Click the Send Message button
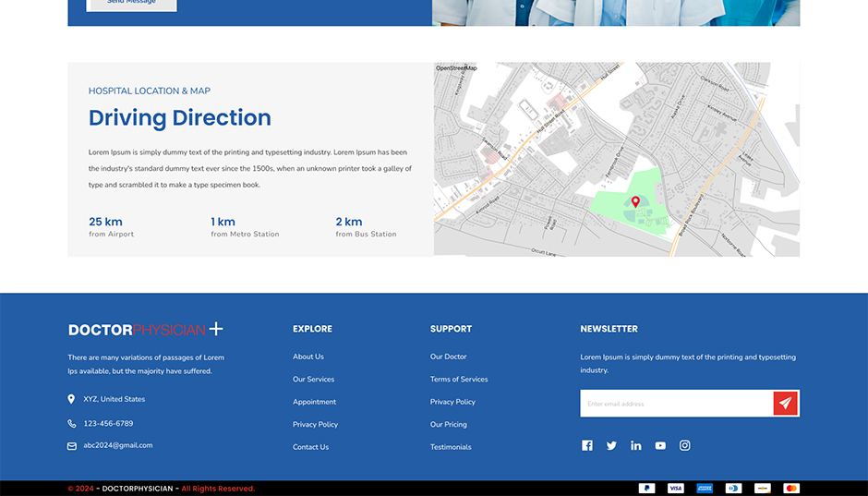The height and width of the screenshot is (496, 868). [131, 4]
